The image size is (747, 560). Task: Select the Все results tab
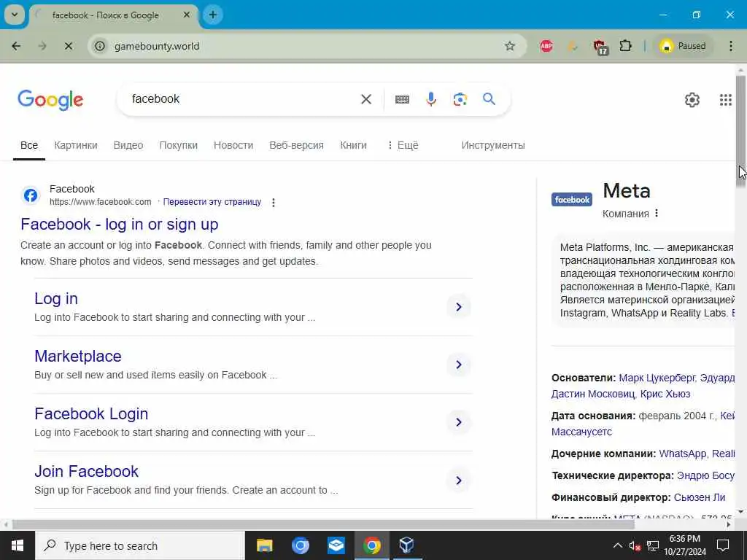click(29, 145)
